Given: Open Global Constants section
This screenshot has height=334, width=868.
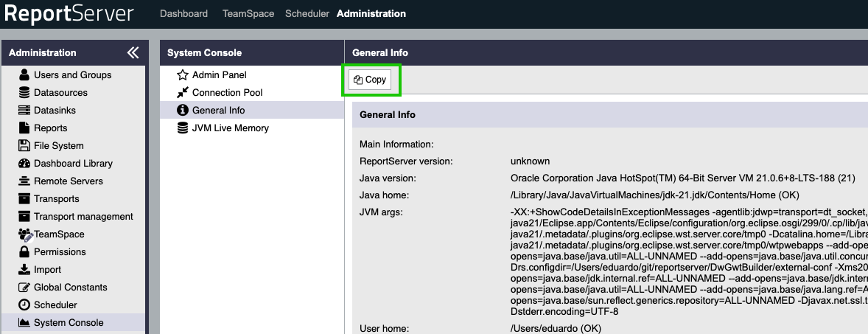Looking at the screenshot, I should click(71, 288).
